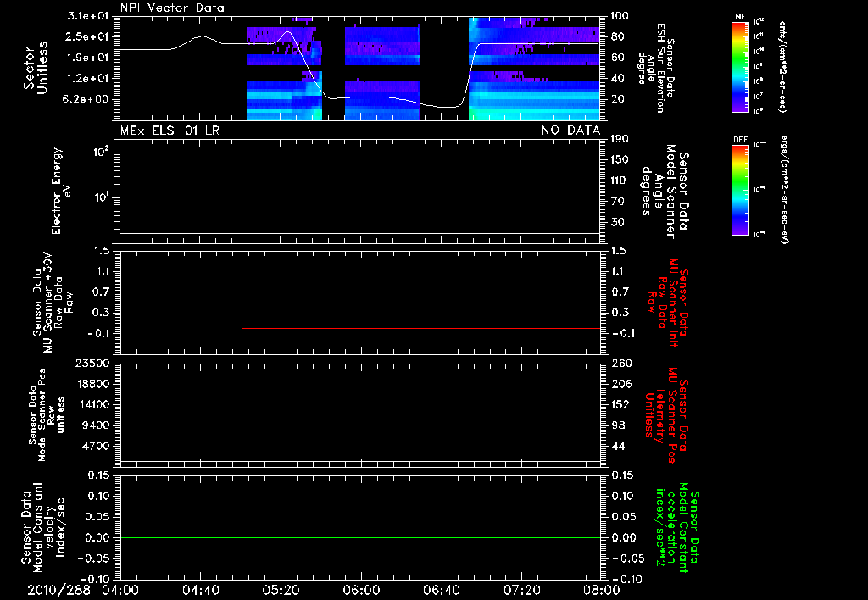This screenshot has height=600, width=868.
Task: Click the 2.5e+01 sector tick label
Action: (x=88, y=36)
